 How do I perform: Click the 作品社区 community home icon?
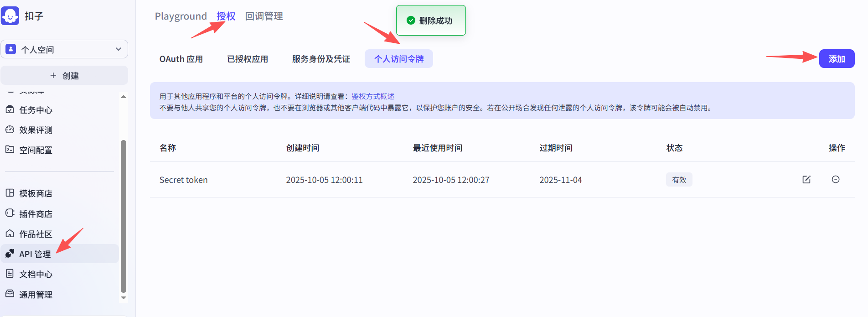click(10, 234)
